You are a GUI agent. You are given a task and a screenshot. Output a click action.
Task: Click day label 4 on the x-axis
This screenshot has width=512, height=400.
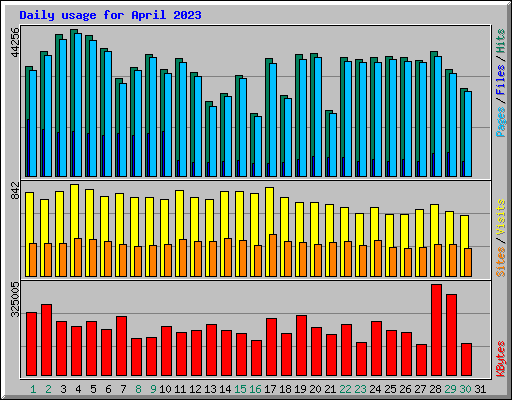tap(78, 389)
